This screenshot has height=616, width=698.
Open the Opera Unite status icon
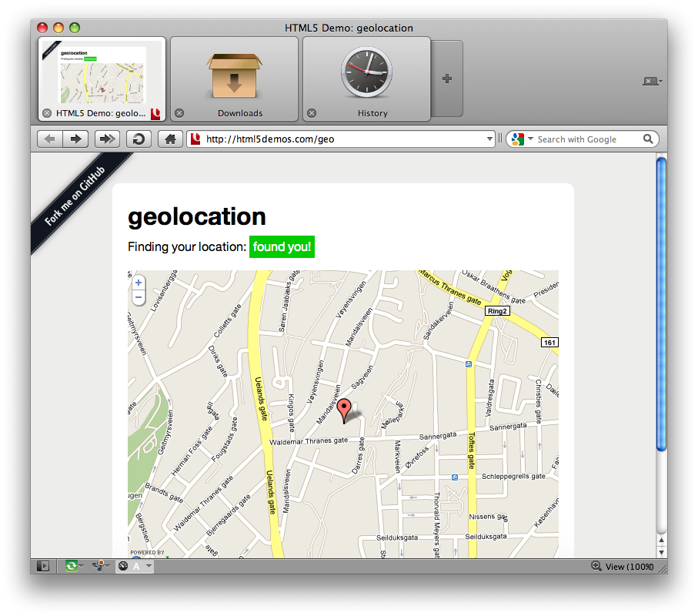coord(97,566)
